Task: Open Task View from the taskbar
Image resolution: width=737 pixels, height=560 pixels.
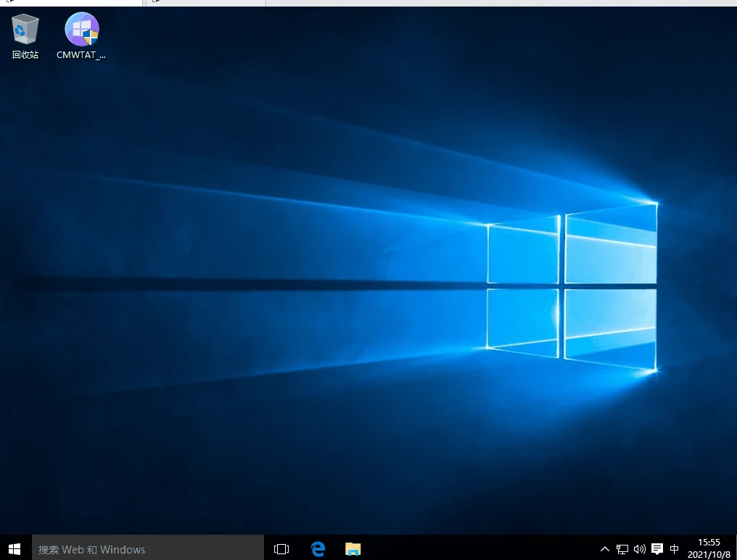Action: point(281,548)
